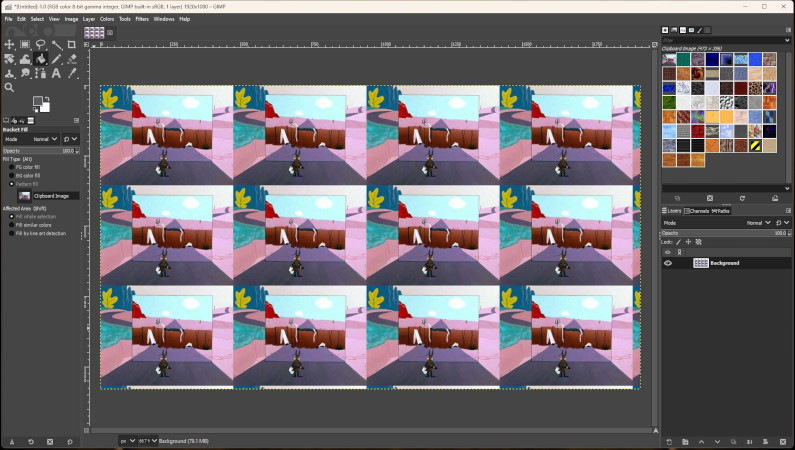Enable Fill similar colors option
This screenshot has width=795, height=450.
pos(12,225)
